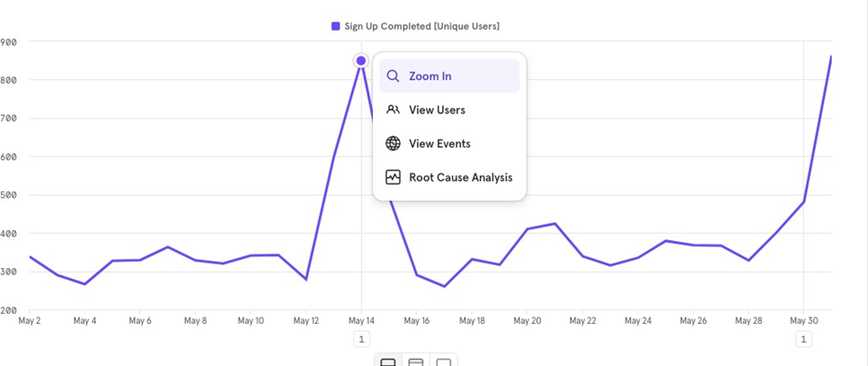
Task: Click the magnifier icon beside Zoom In
Action: [x=393, y=76]
